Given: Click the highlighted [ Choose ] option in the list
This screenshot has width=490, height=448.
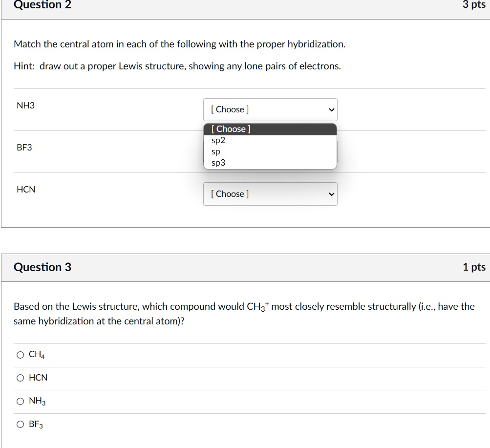Looking at the screenshot, I should [x=230, y=128].
